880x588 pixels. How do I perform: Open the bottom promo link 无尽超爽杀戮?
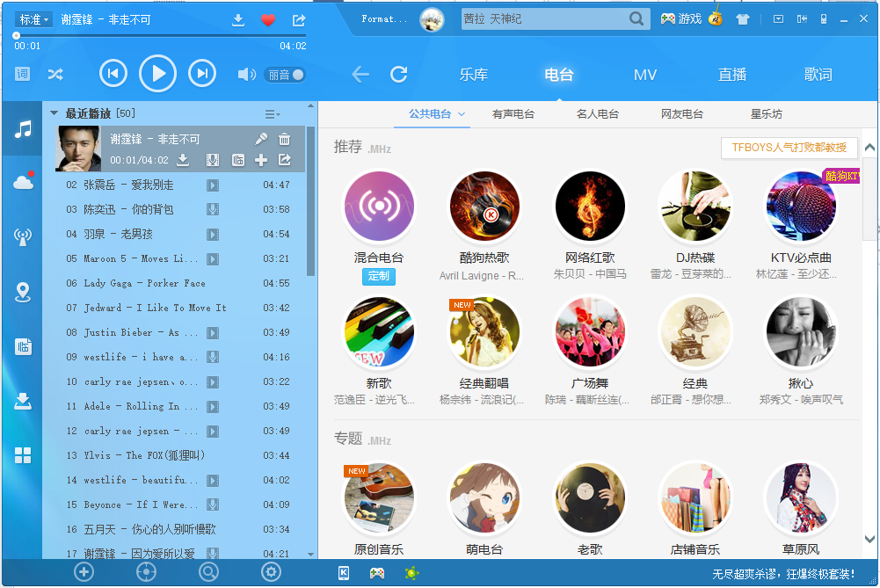pos(783,574)
